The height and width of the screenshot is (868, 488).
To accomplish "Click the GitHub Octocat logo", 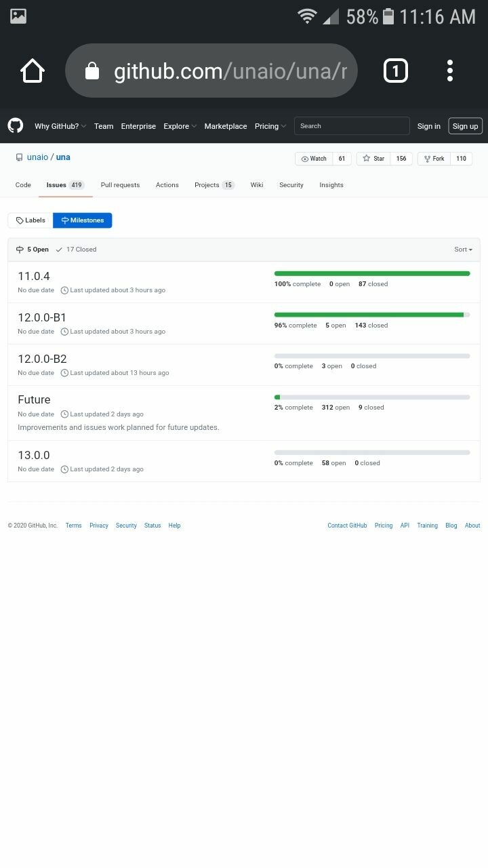I will point(16,125).
